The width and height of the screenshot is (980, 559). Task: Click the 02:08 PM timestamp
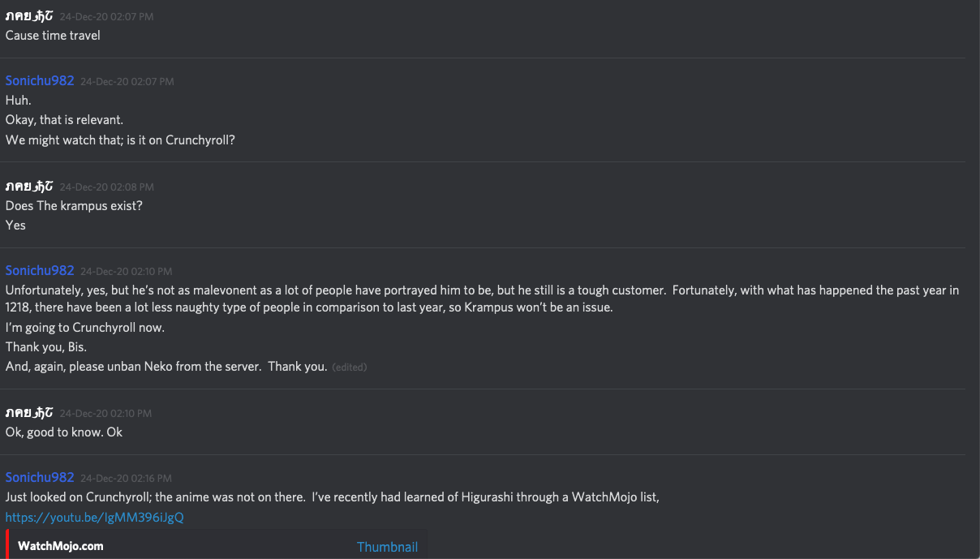(x=105, y=187)
